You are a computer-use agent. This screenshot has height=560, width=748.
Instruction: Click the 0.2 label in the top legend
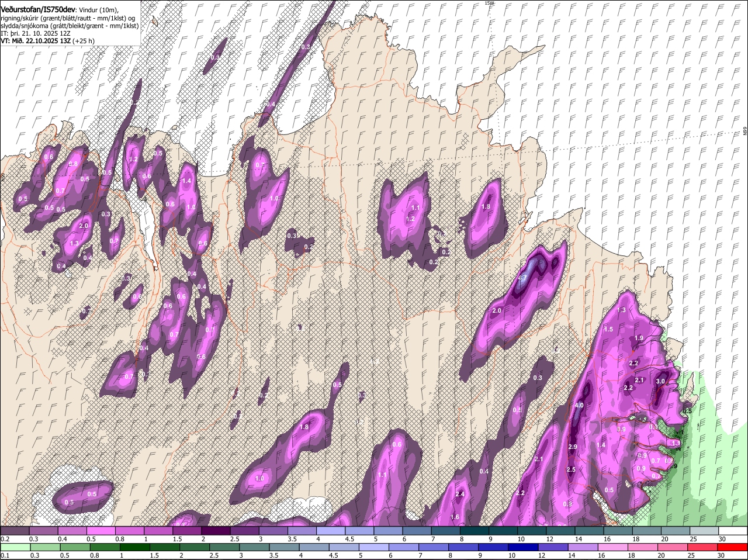tap(5, 539)
